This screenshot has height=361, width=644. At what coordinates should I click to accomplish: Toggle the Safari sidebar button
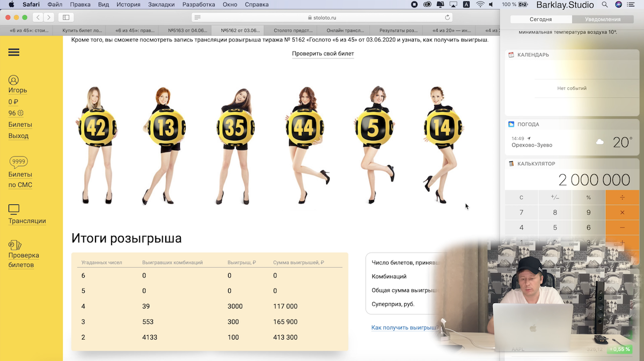(x=67, y=17)
